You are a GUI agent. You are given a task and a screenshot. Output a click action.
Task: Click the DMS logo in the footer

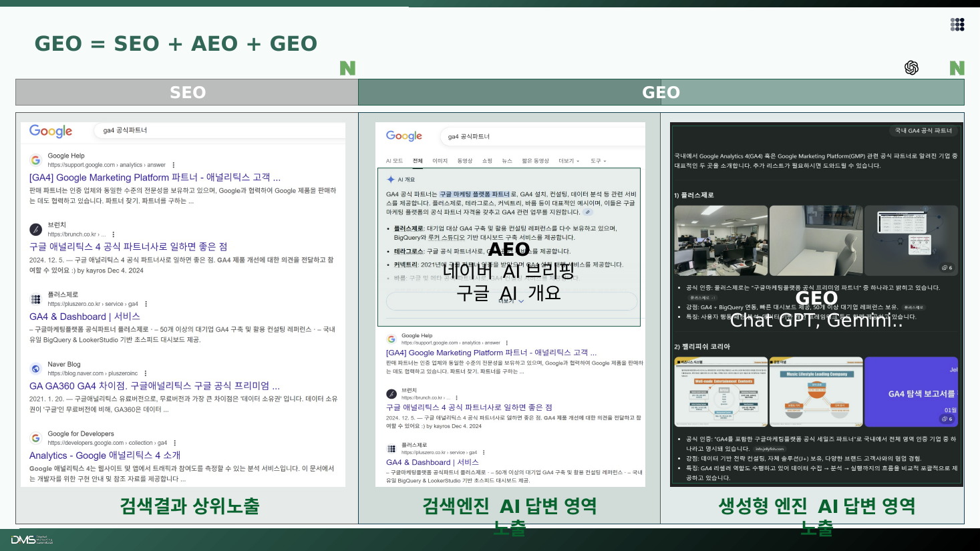pos(32,539)
